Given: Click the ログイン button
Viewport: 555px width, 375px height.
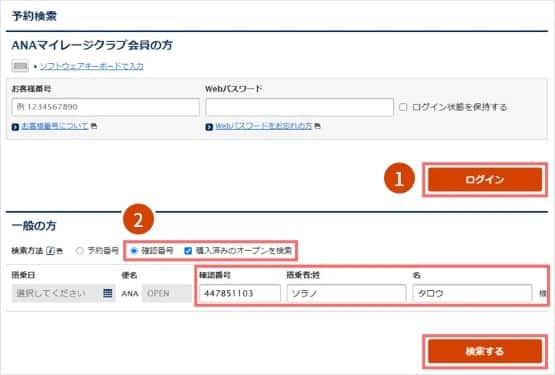Looking at the screenshot, I should point(485,180).
